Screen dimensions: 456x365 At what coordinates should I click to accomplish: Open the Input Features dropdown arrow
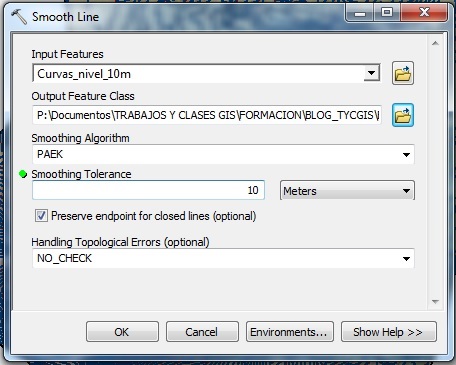tap(371, 73)
